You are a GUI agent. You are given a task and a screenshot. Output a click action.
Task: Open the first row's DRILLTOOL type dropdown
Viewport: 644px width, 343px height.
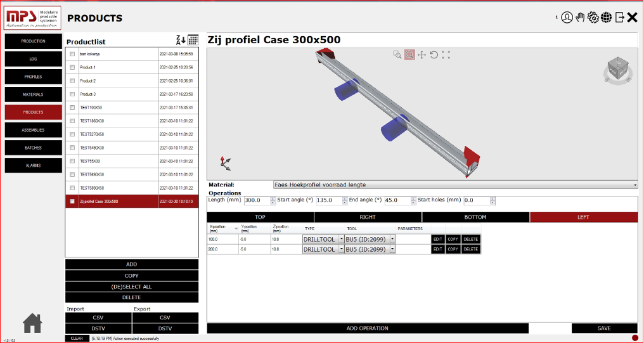point(342,239)
